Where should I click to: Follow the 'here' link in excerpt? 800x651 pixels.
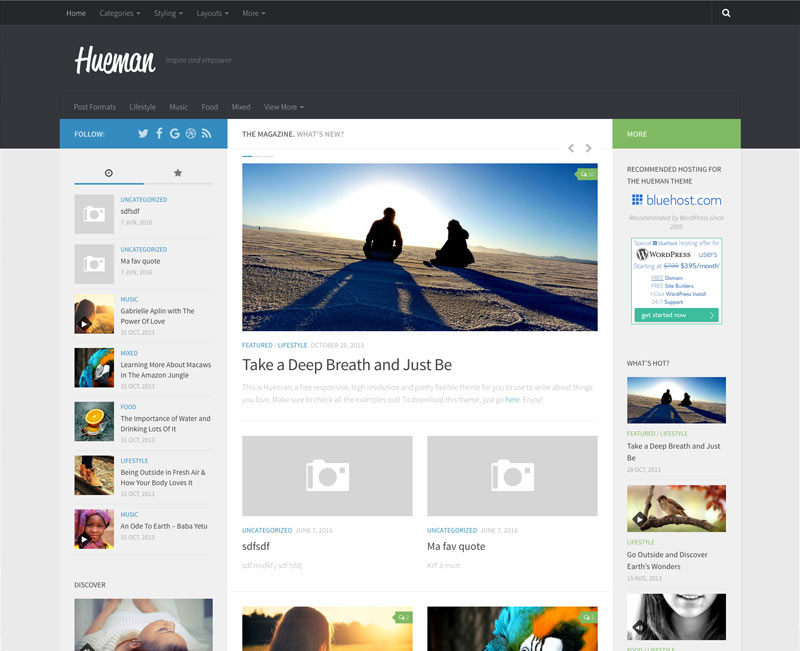(x=512, y=399)
